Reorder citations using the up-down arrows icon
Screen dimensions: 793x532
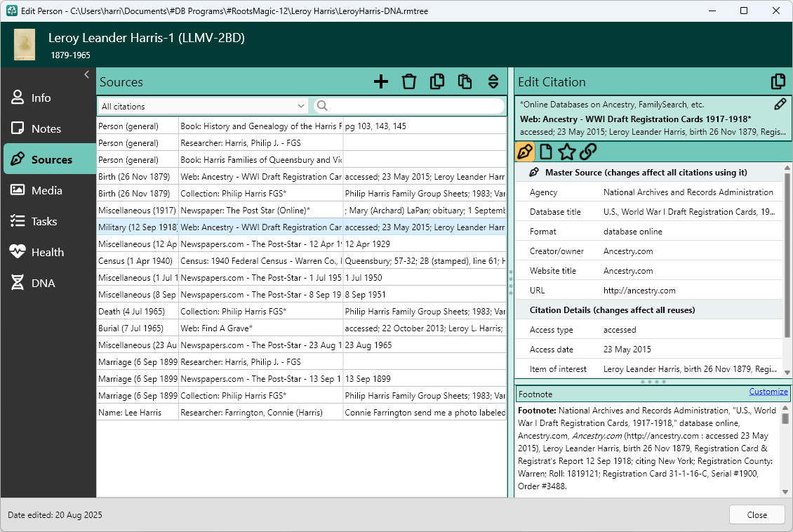tap(493, 81)
